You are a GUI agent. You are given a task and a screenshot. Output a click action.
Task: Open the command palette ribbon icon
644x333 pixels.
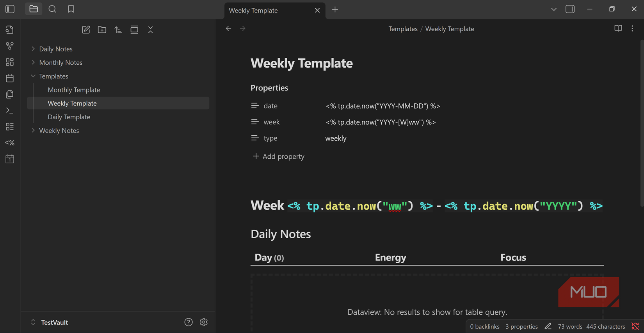click(x=10, y=111)
